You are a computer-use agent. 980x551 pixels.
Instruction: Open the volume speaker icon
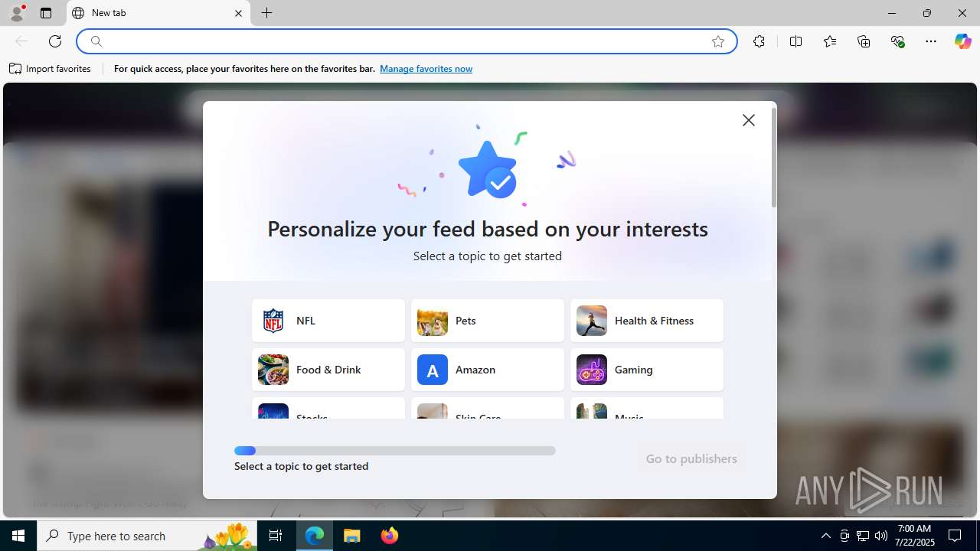click(880, 536)
